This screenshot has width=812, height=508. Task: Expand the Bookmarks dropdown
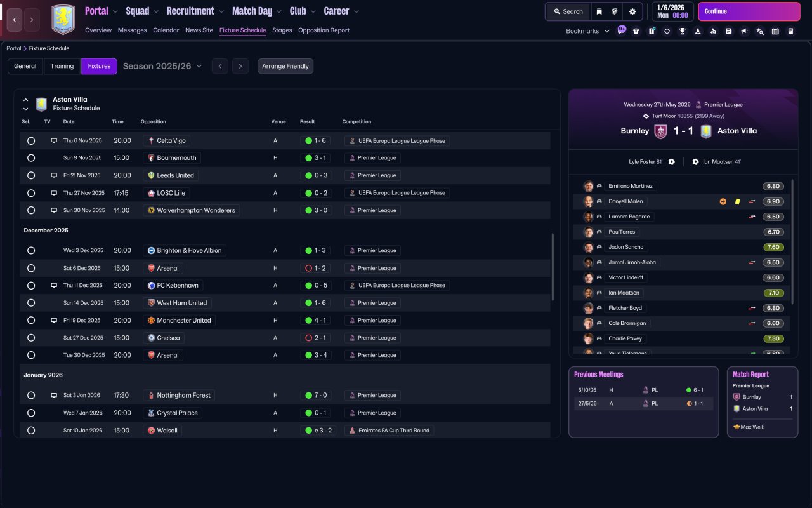[x=588, y=31]
